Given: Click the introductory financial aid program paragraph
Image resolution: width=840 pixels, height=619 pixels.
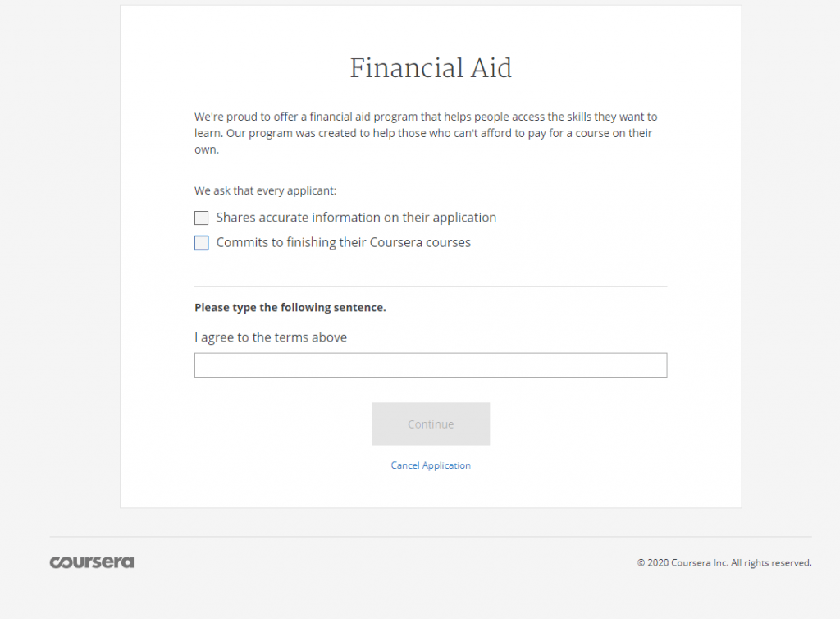Looking at the screenshot, I should click(x=427, y=133).
